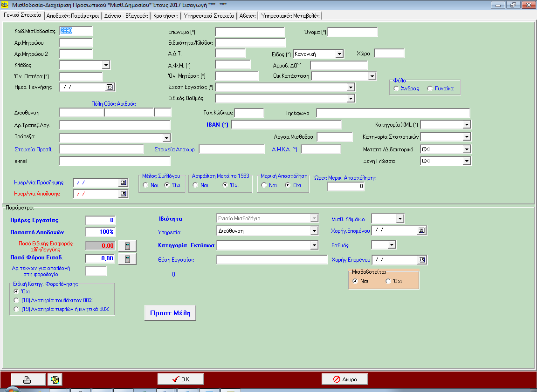Select Γυναίκα radio button under Φύλο
537x392 pixels.
tap(430, 88)
